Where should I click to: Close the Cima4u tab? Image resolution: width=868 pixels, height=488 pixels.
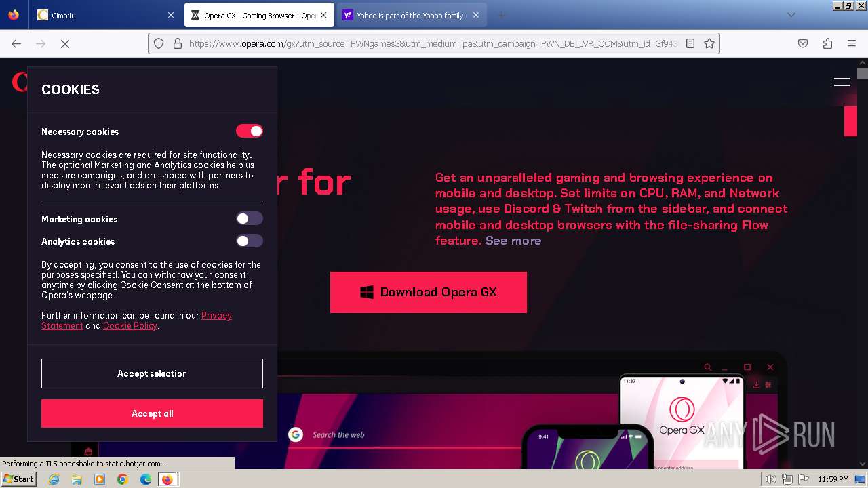pos(170,15)
